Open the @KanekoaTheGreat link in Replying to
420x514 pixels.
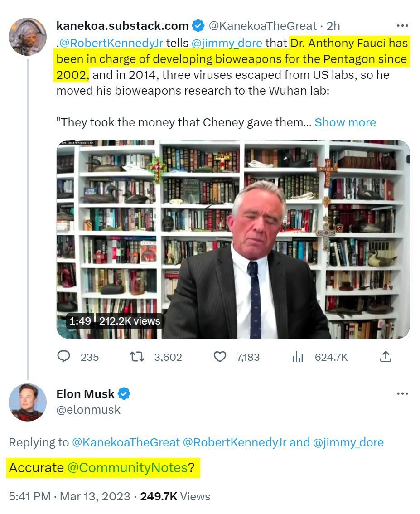point(126,442)
